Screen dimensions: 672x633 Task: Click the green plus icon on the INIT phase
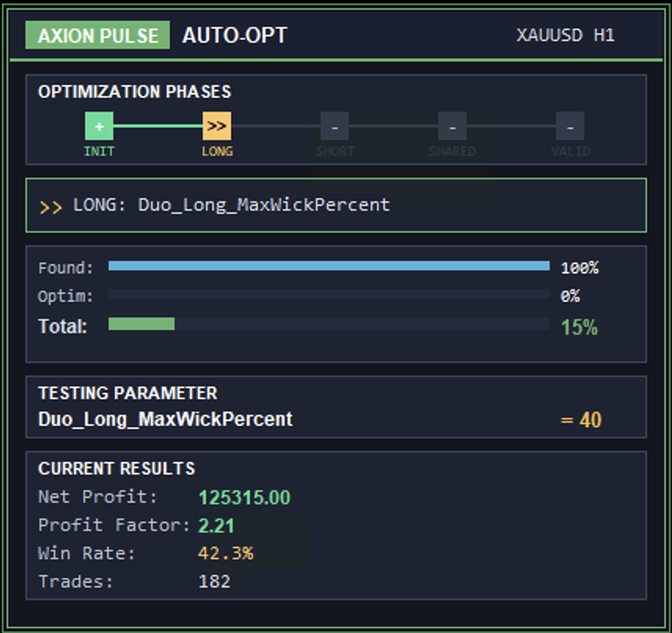click(99, 126)
